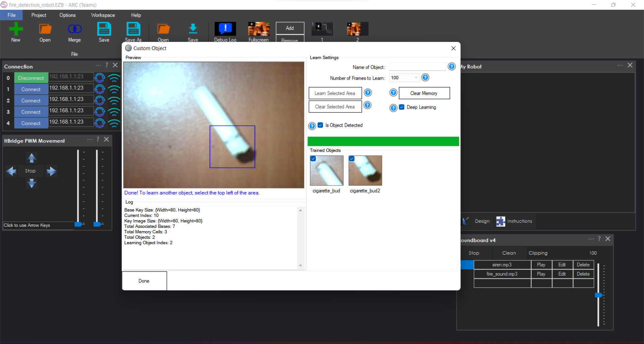Open help for Name of Object field
The height and width of the screenshot is (344, 644).
pyautogui.click(x=451, y=66)
